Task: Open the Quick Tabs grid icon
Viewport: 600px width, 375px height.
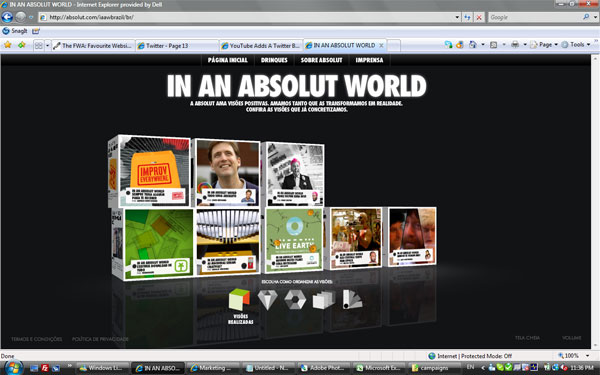Action: point(39,46)
